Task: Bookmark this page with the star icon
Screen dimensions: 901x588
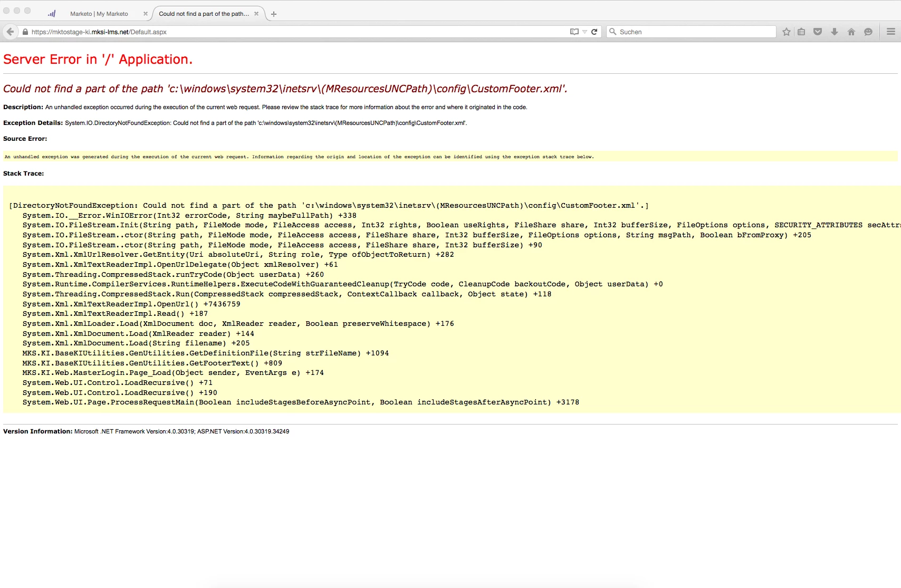Action: pyautogui.click(x=787, y=32)
